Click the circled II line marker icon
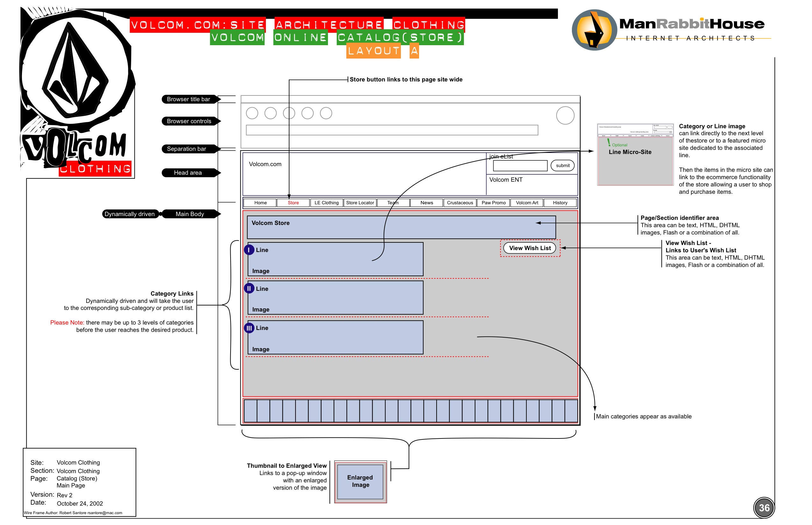The image size is (812, 525). pyautogui.click(x=249, y=289)
